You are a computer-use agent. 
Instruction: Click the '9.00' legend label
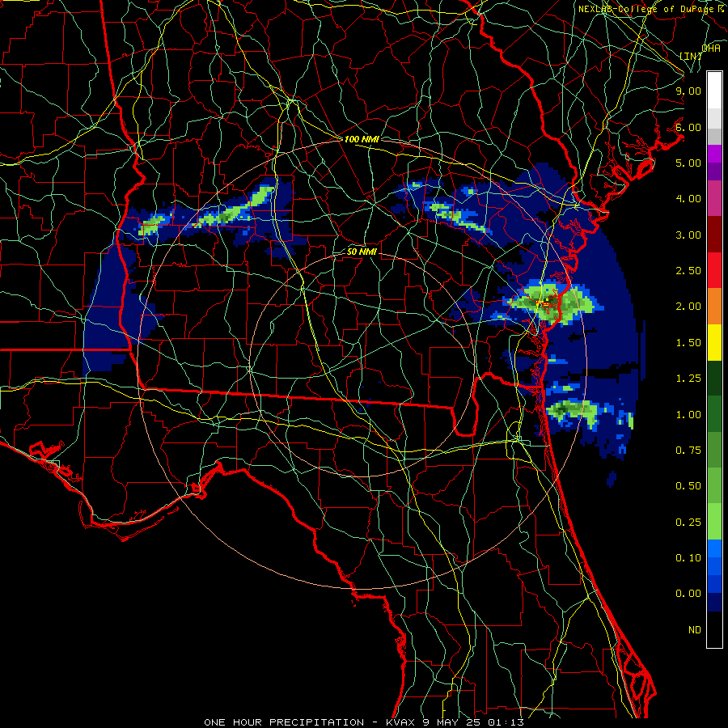click(x=688, y=91)
